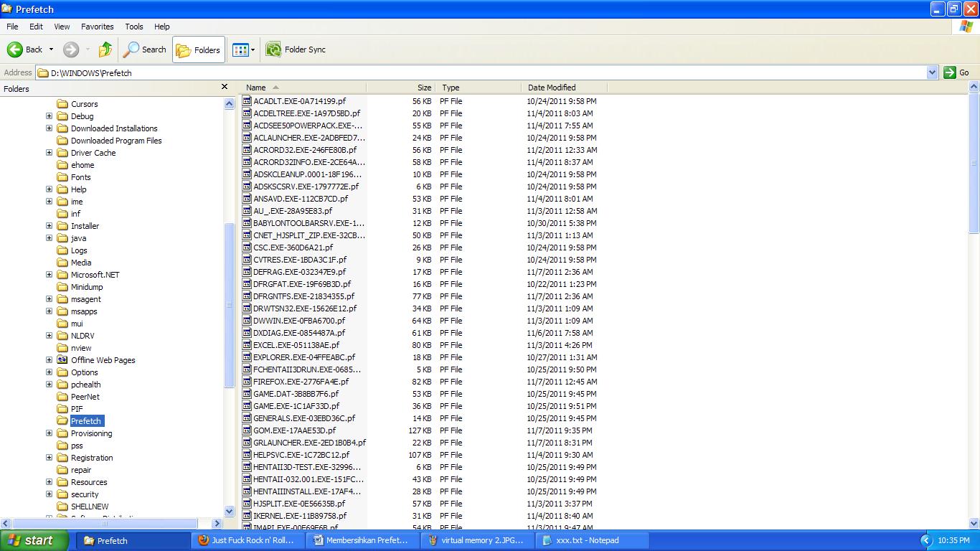Select file GRLAUNCHER.EXE-2ED1B0B4.pf
Image resolution: width=980 pixels, height=551 pixels.
click(309, 443)
